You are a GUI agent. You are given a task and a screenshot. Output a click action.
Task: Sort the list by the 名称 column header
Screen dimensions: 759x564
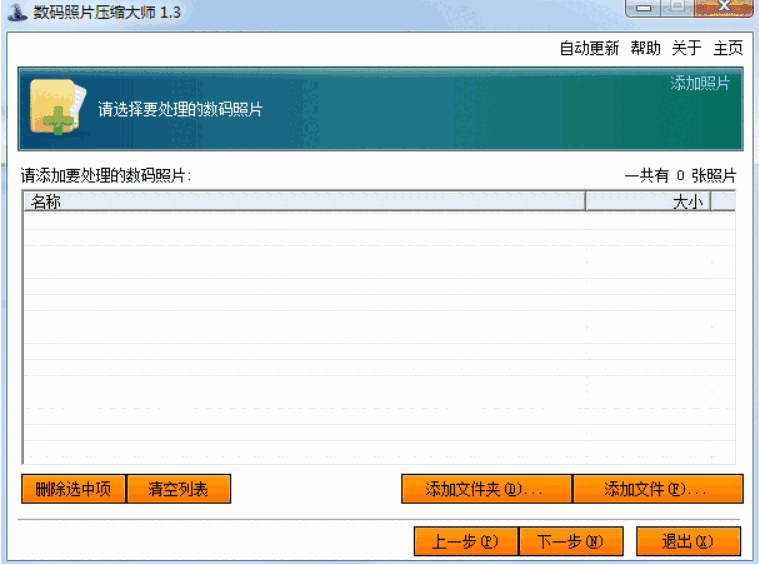click(x=304, y=201)
